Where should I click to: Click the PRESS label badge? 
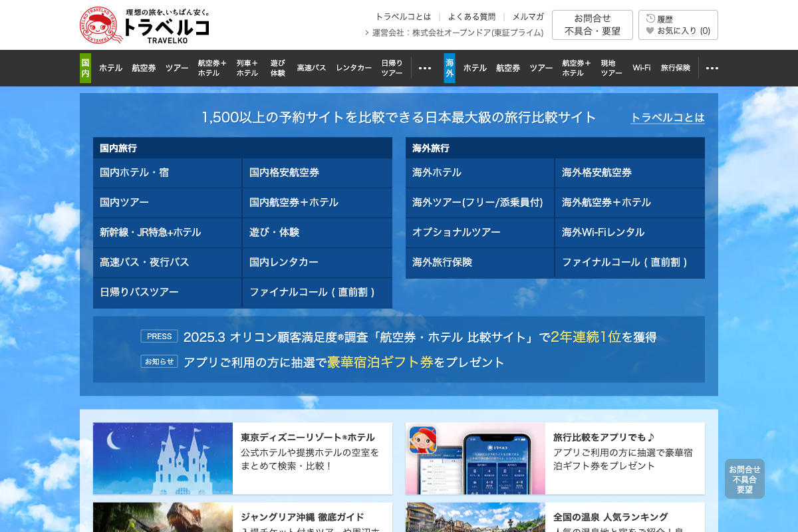159,336
